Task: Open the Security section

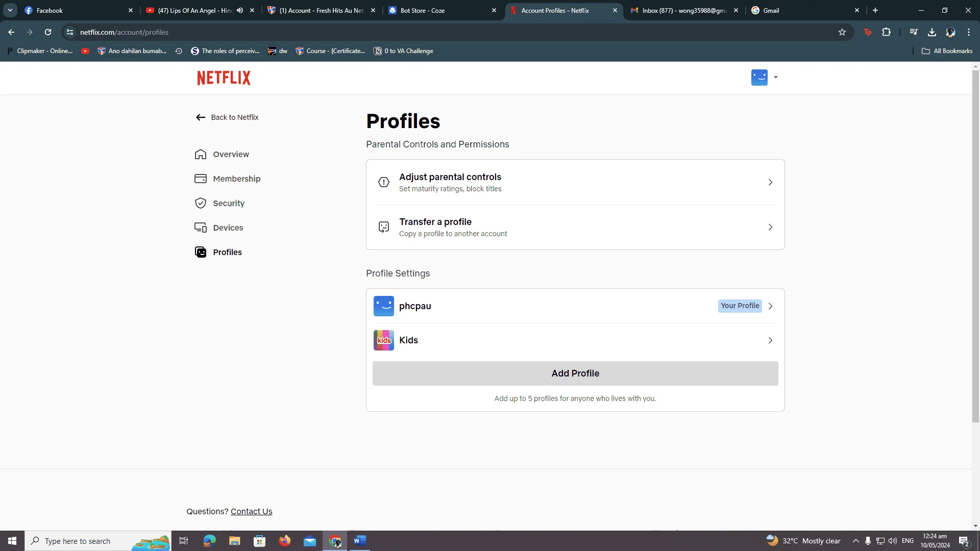Action: coord(219,203)
